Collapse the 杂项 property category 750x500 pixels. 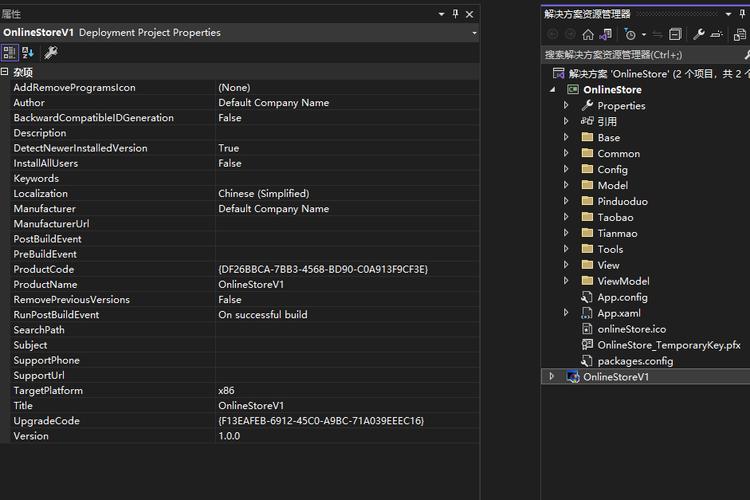5,72
